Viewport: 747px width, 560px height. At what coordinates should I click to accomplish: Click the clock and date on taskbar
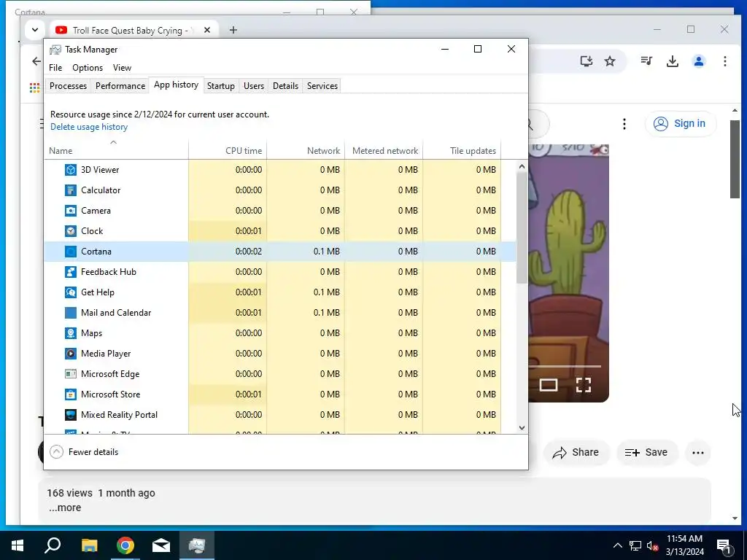(684, 545)
